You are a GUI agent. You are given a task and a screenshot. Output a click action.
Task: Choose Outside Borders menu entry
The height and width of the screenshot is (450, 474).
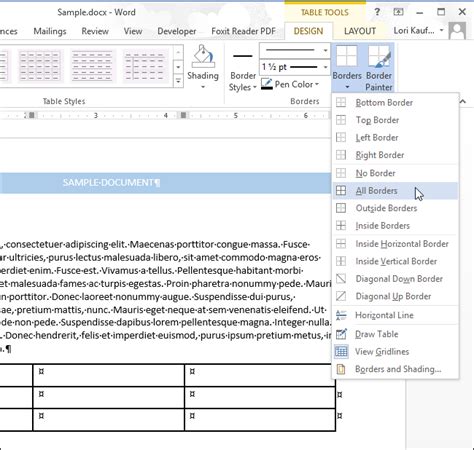[x=395, y=208]
